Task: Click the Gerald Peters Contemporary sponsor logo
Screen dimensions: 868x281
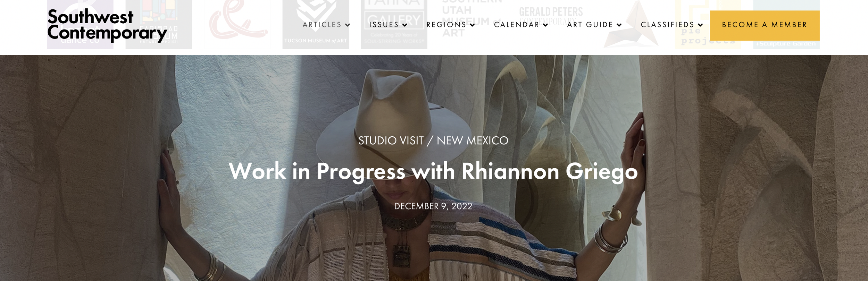Action: coord(551,16)
